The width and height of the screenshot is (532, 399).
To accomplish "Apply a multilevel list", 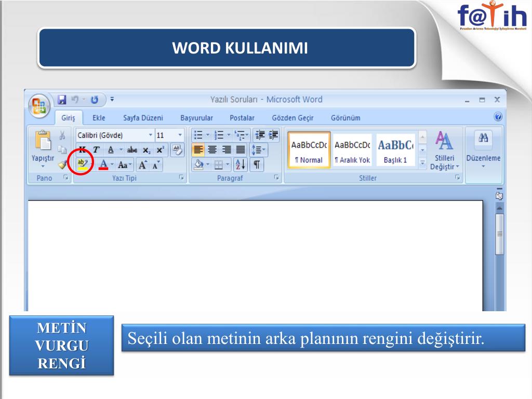I will pos(240,135).
